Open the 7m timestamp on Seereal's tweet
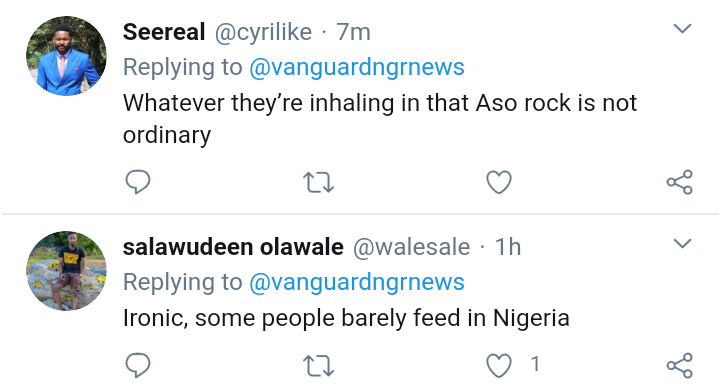This screenshot has width=720, height=392. point(353,32)
